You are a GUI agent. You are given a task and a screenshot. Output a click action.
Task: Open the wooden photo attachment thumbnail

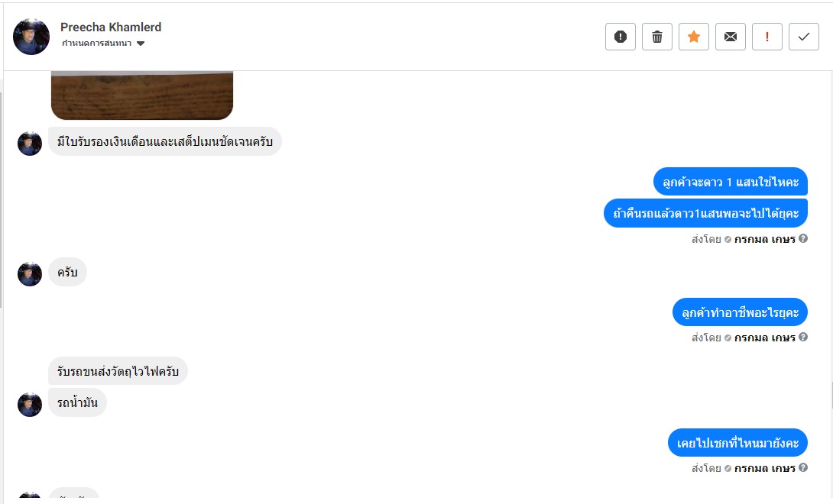[142, 95]
